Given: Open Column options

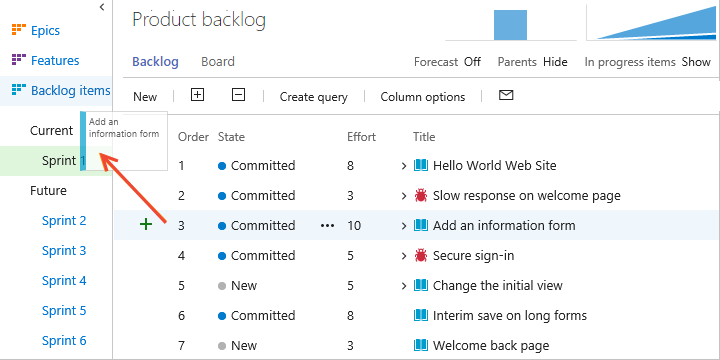Looking at the screenshot, I should coord(423,97).
